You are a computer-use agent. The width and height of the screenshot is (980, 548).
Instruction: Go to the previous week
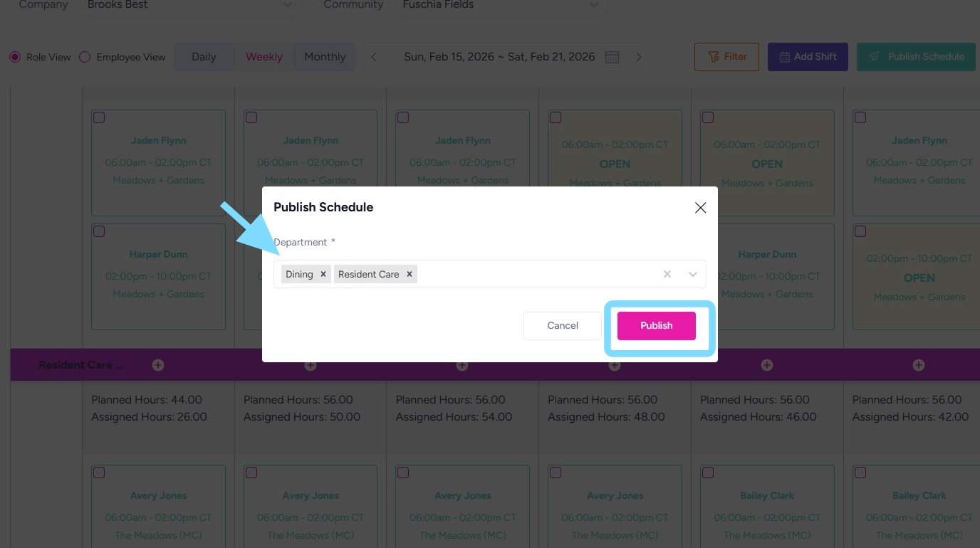coord(374,57)
